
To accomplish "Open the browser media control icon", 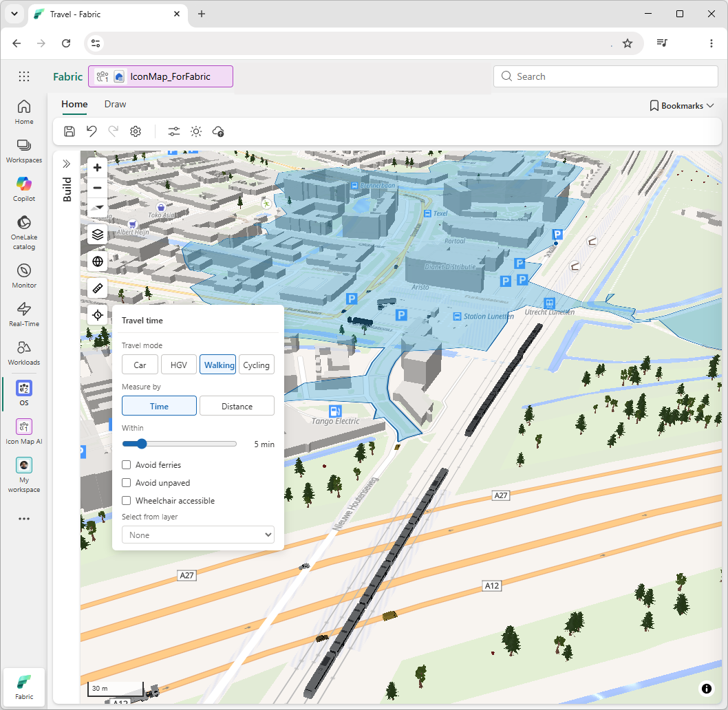I will point(662,43).
